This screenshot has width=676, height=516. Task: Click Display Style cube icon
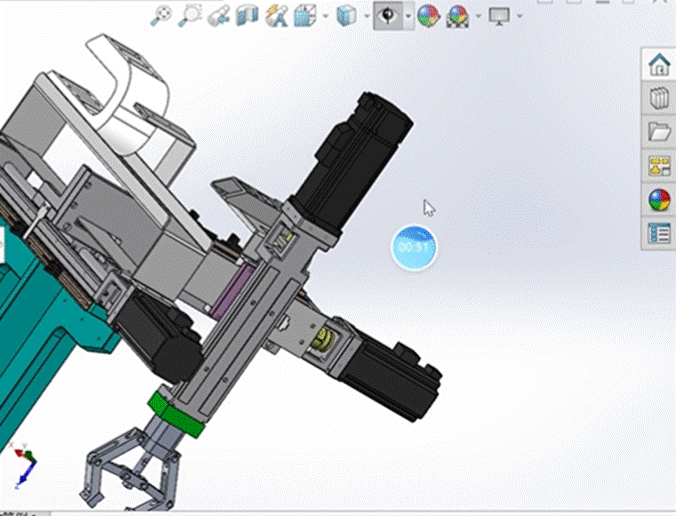[346, 16]
